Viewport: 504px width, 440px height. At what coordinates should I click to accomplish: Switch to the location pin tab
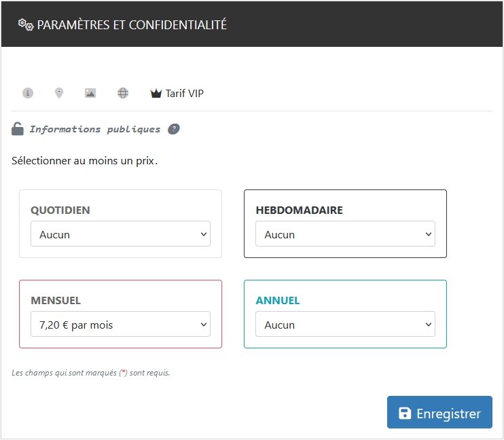click(x=59, y=93)
